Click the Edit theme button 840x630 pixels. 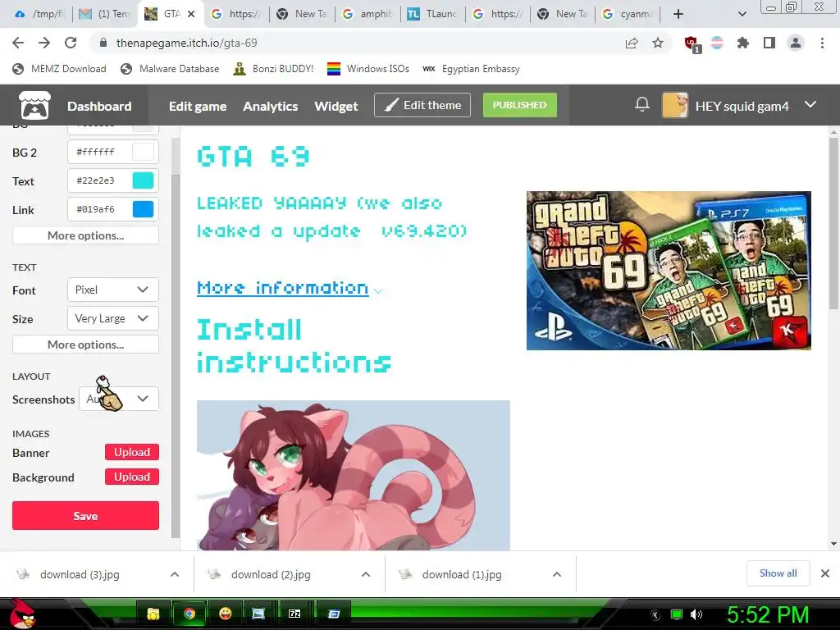click(422, 105)
